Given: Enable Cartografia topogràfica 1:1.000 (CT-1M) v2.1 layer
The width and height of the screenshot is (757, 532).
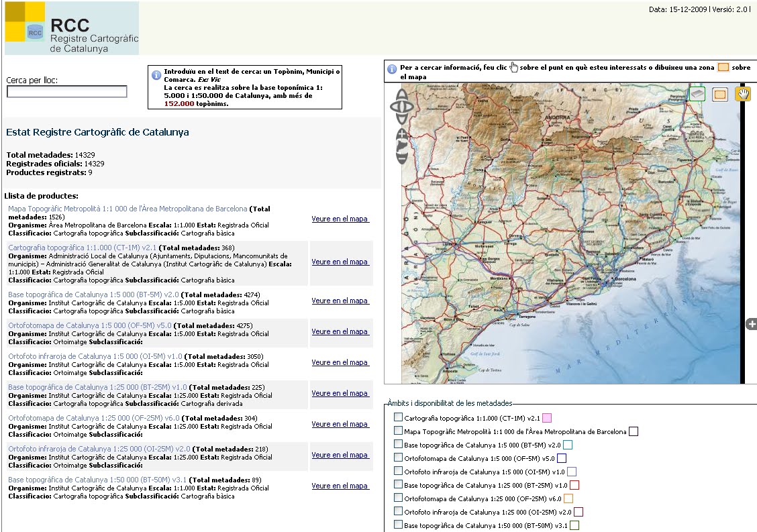Looking at the screenshot, I should pyautogui.click(x=398, y=417).
